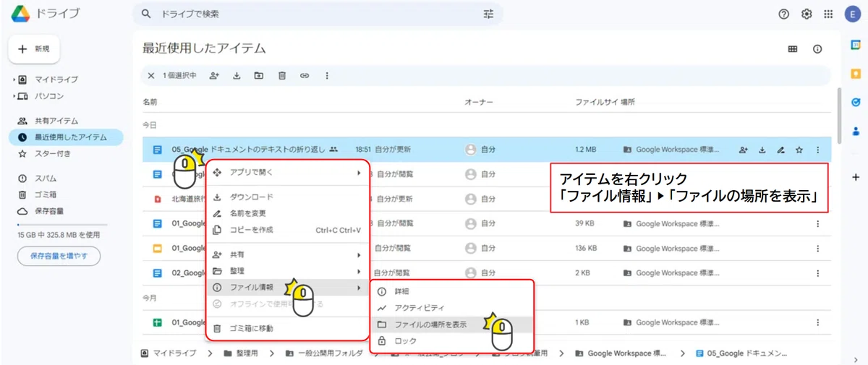868x365 pixels.
Task: Click マイドライブ in the bottom breadcrumb
Action: [167, 353]
